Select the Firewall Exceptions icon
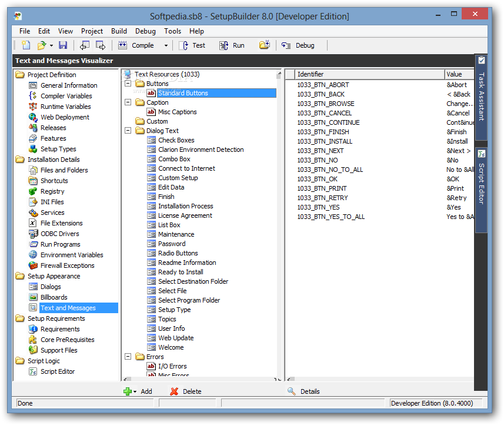The image size is (504, 425). coord(33,265)
